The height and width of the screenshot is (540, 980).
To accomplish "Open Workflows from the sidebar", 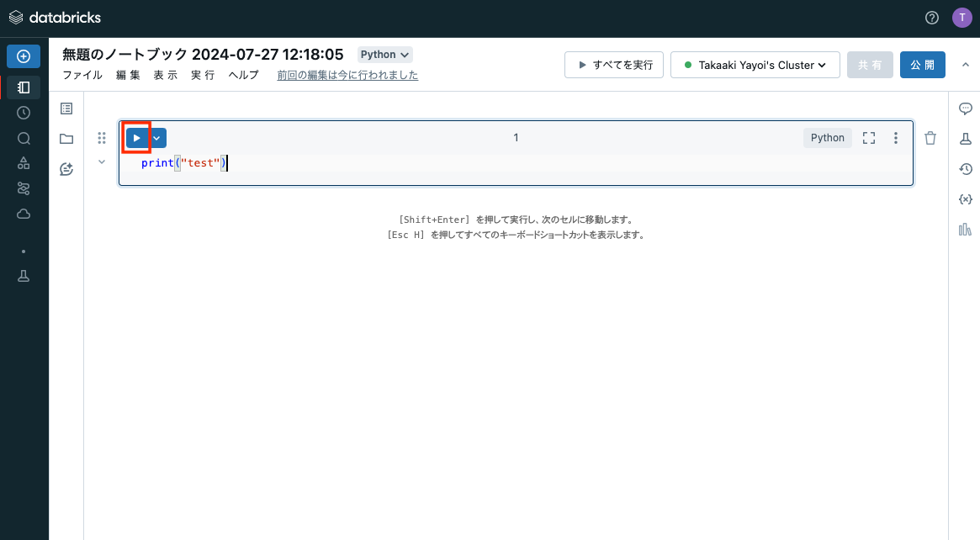I will point(23,188).
